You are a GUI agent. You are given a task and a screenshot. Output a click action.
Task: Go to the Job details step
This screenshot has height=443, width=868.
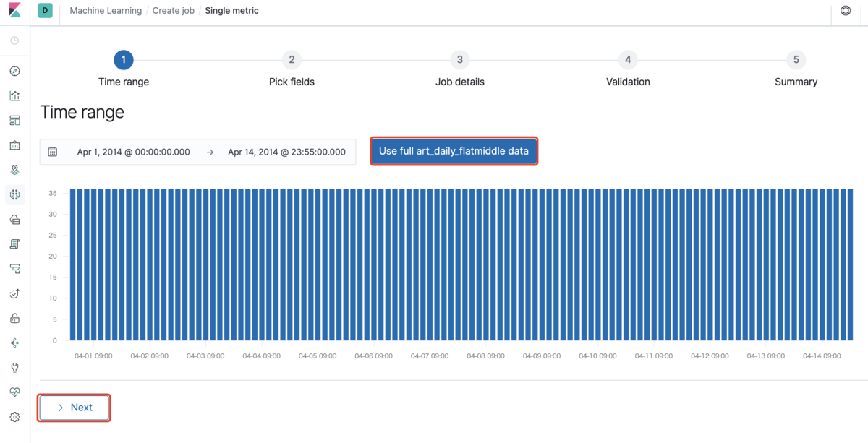pos(459,60)
